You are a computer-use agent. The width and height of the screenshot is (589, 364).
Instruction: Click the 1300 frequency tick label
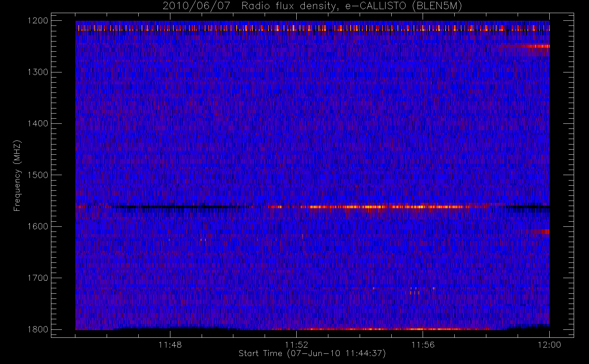[38, 72]
